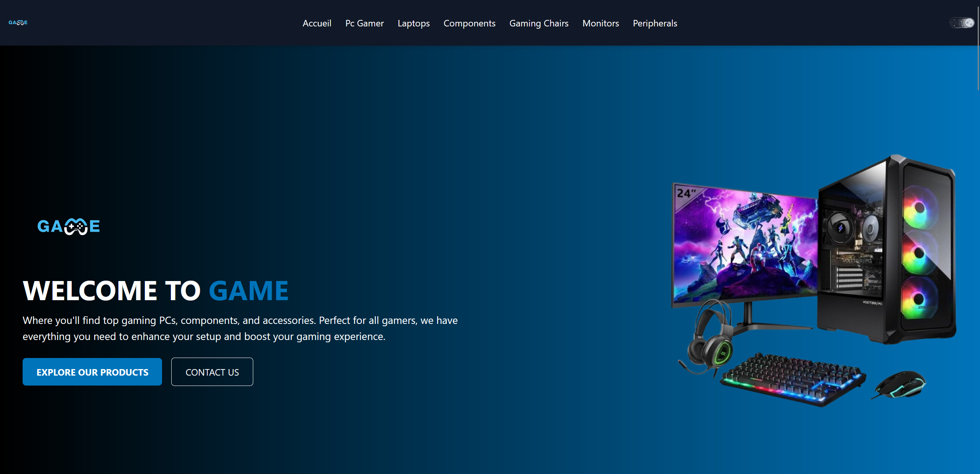
Task: View the Gaming Chairs section
Action: click(539, 23)
